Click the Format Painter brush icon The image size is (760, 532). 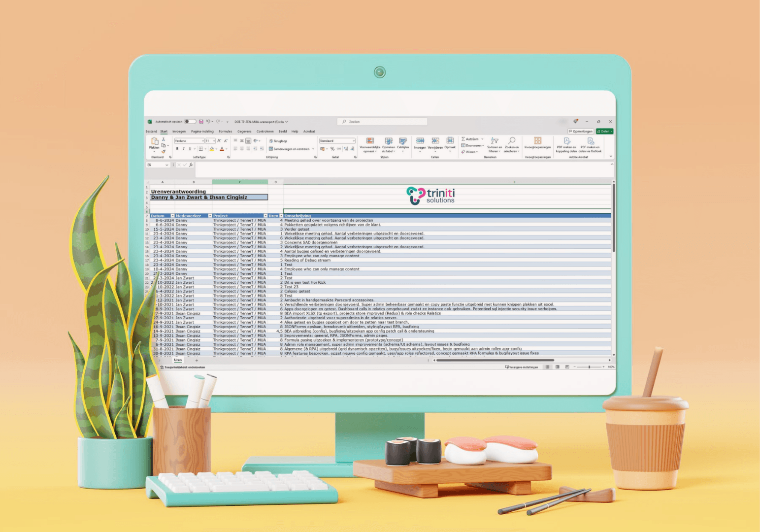pyautogui.click(x=164, y=152)
